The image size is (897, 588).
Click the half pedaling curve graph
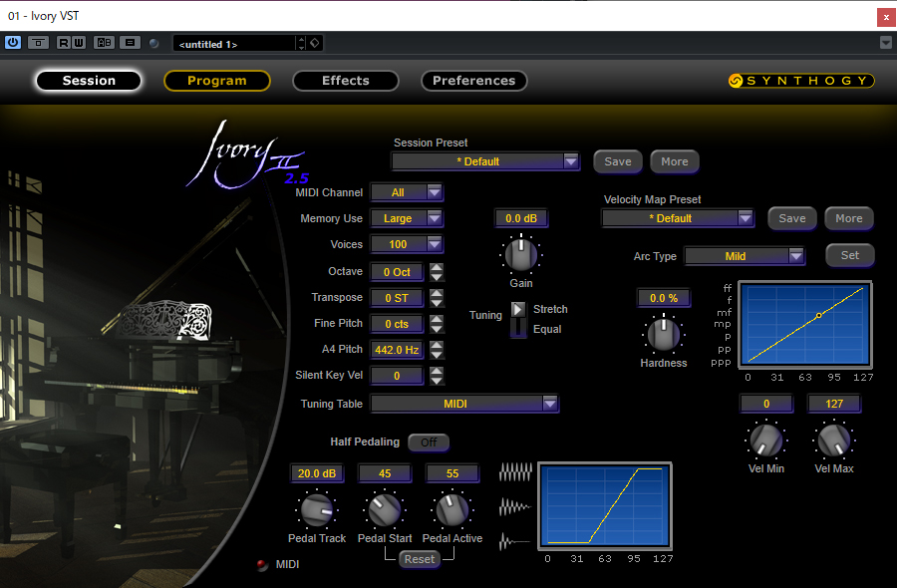605,505
